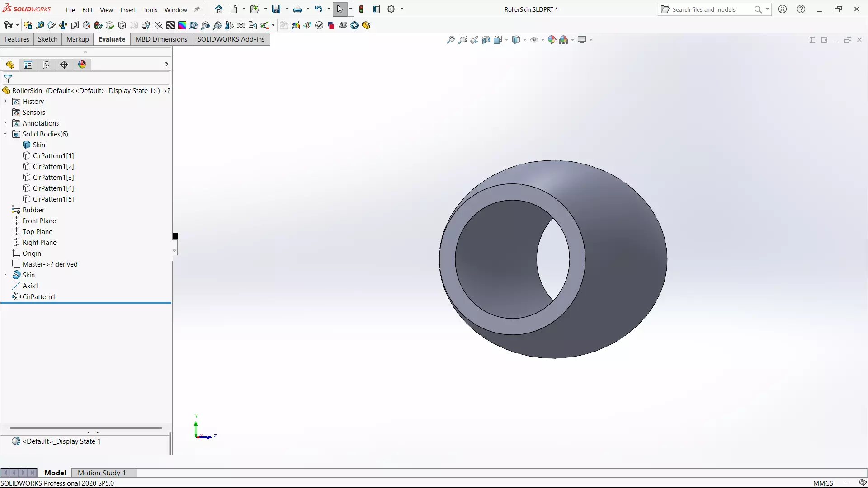Open the SOLIDWORKS Add-Ins tab
The height and width of the screenshot is (488, 868).
[231, 39]
